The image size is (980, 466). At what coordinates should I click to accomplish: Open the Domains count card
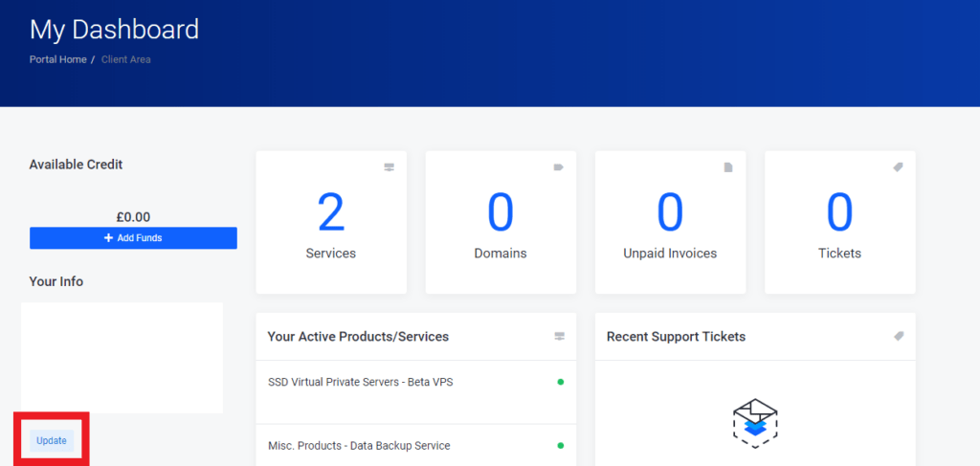click(501, 222)
